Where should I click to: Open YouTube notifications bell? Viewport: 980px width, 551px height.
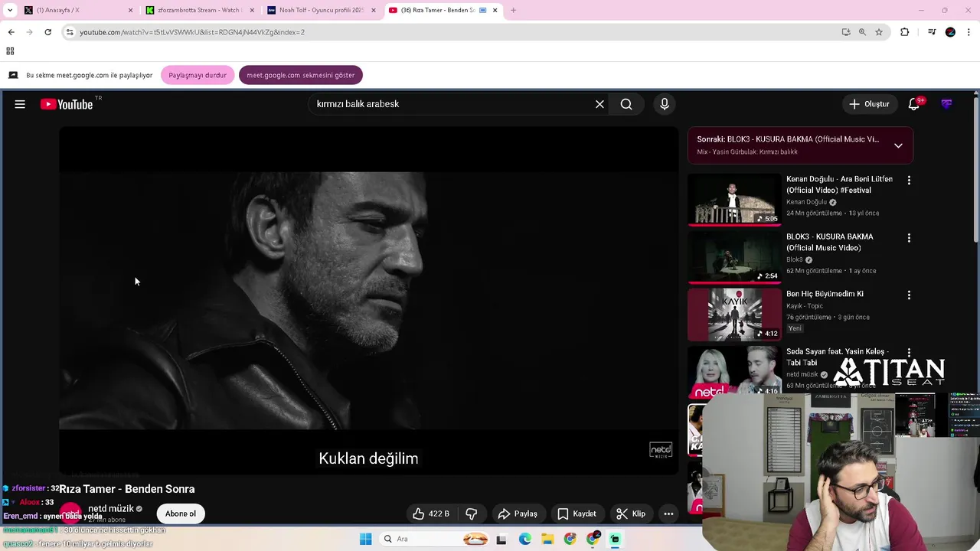coord(914,104)
